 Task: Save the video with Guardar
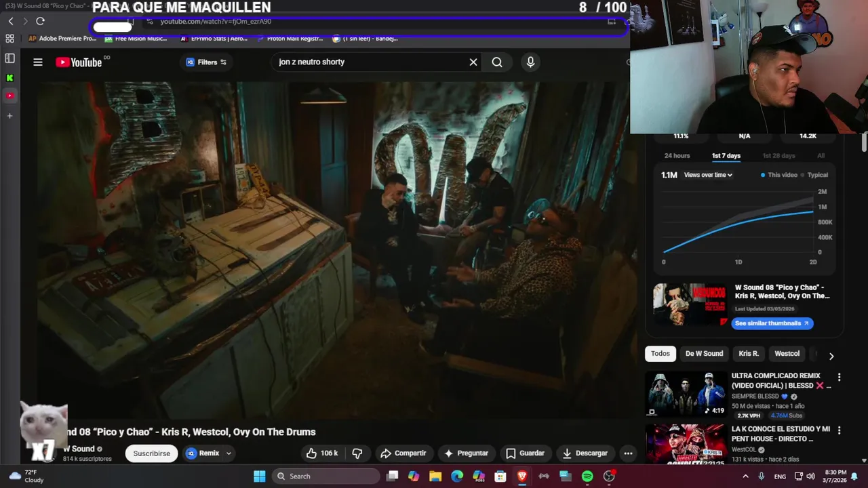525,453
